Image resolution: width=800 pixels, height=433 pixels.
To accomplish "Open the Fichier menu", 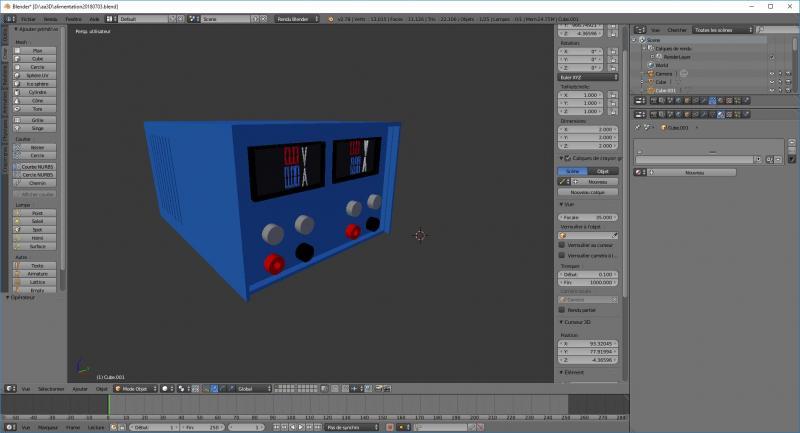I will 27,19.
